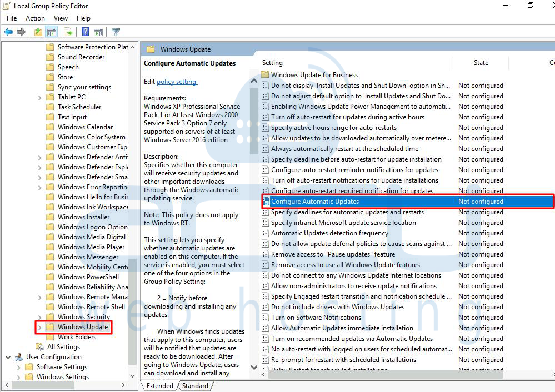Expand the Windows Remote Management node
555x392 pixels.
coord(39,297)
